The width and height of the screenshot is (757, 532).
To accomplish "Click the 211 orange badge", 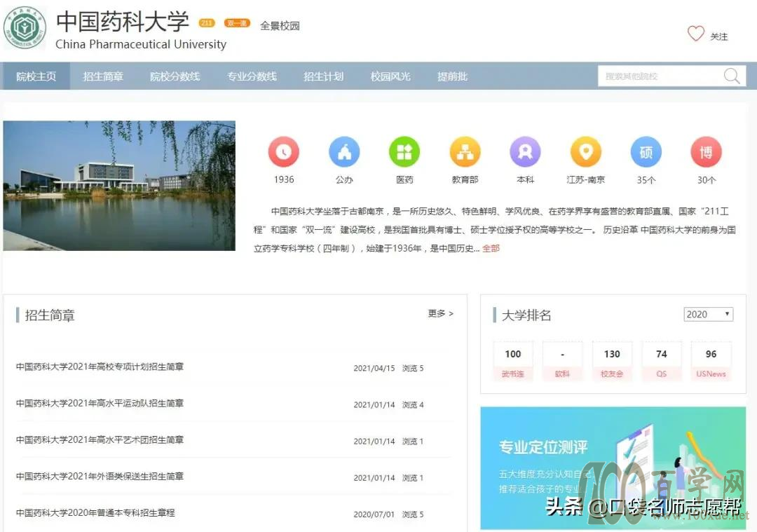I will [x=207, y=22].
